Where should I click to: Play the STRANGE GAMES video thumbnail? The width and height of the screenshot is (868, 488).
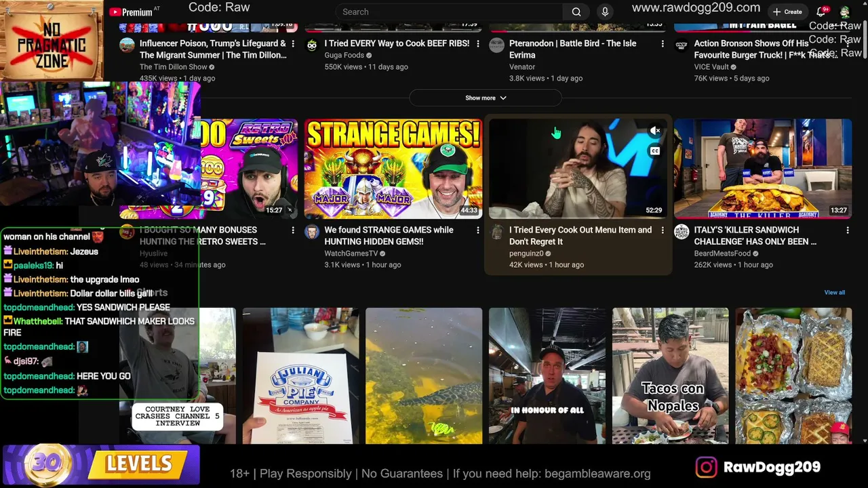point(393,169)
